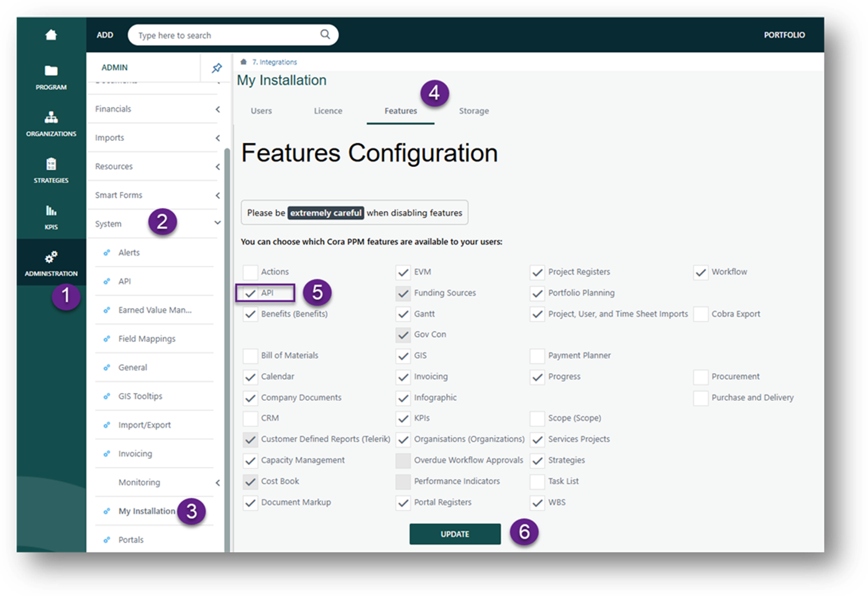The width and height of the screenshot is (868, 596).
Task: Click the gear icon beside GIS Tooltips
Action: pos(107,396)
